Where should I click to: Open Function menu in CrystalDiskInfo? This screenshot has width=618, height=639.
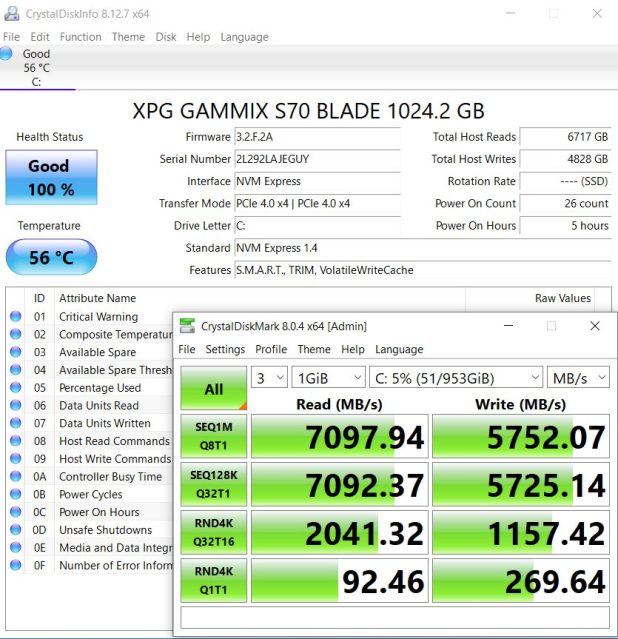80,37
